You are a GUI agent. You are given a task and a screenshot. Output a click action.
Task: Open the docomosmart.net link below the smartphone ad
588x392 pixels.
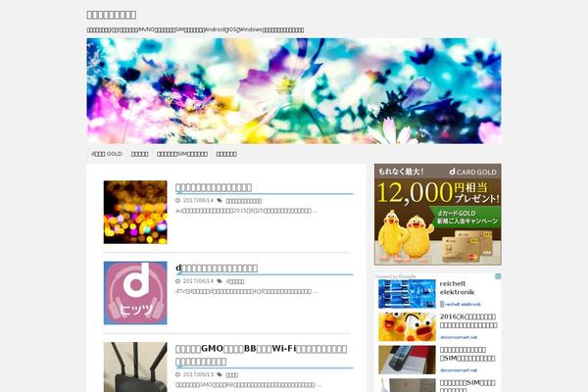pos(459,370)
